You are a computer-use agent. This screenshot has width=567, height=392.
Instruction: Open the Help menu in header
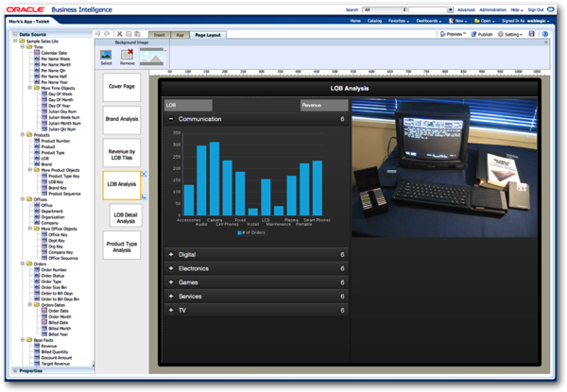[x=517, y=9]
